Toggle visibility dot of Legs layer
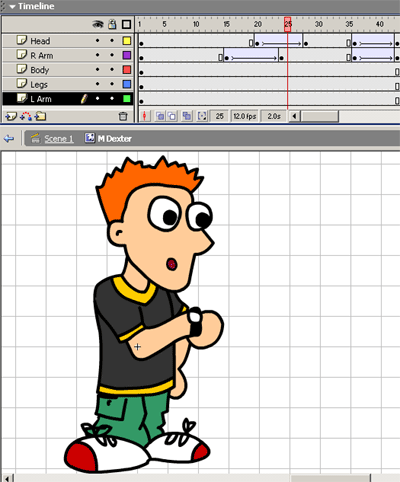This screenshot has height=482, width=400. 97,84
